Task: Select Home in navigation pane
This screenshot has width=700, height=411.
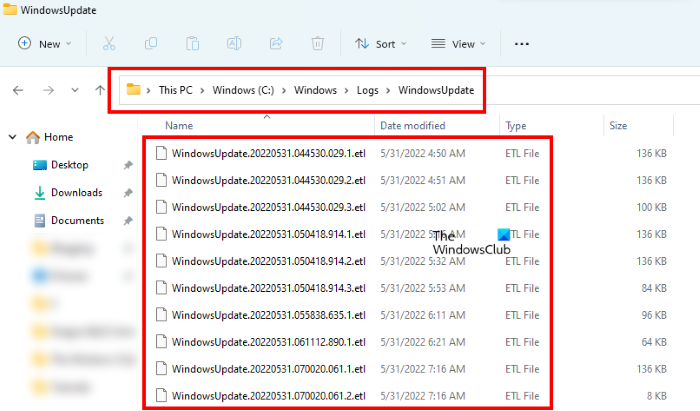Action: coord(58,137)
